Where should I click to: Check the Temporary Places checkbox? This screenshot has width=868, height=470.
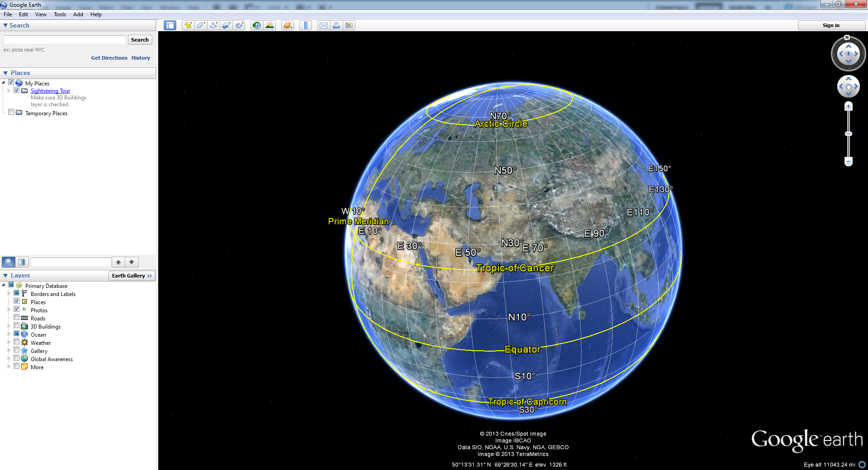click(11, 113)
